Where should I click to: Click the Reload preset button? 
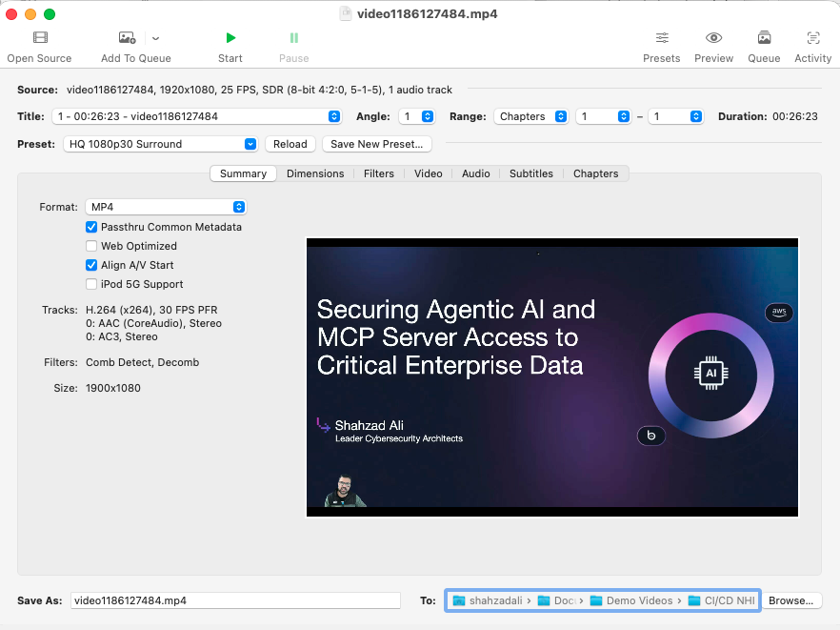click(290, 144)
